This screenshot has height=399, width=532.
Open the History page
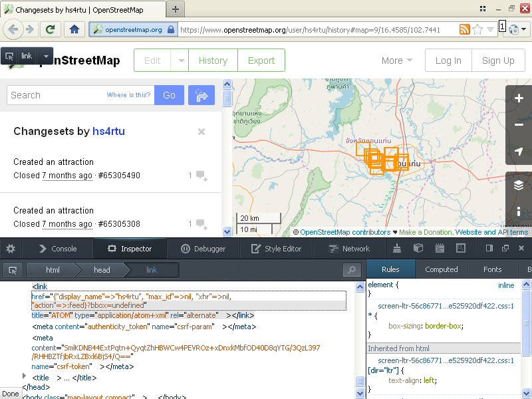213,61
